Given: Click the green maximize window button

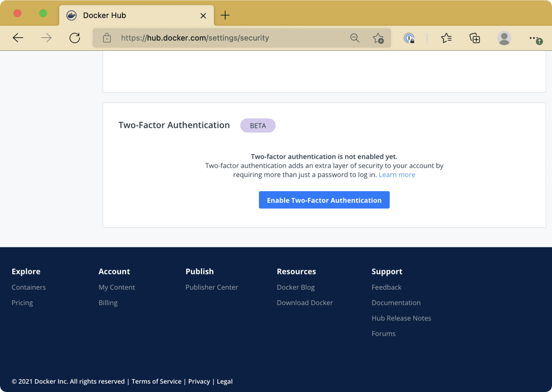Looking at the screenshot, I should (x=43, y=13).
